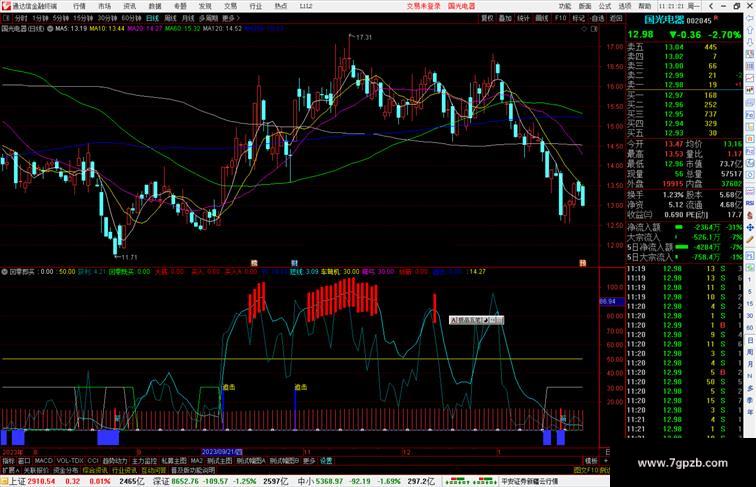Select the MA2 indicator tab
Image resolution: width=756 pixels, height=487 pixels.
pos(197,461)
